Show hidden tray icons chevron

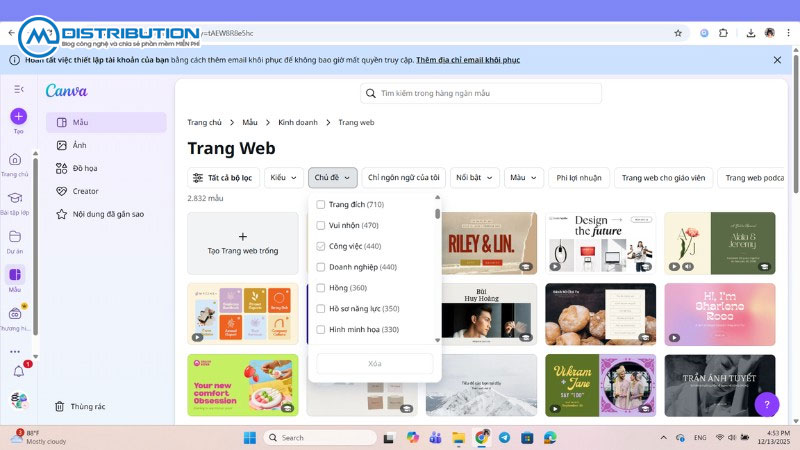point(663,438)
